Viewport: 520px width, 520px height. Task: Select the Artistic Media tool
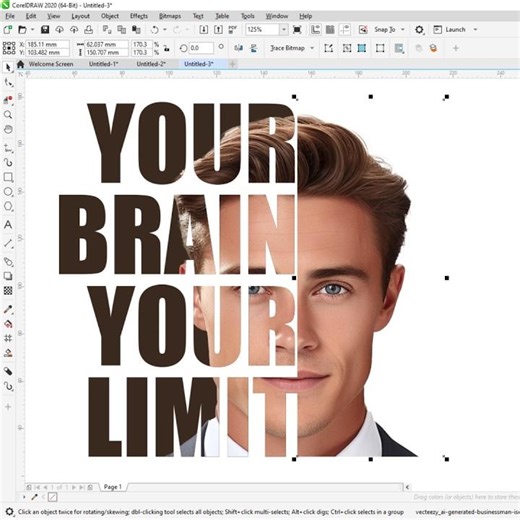point(8,162)
